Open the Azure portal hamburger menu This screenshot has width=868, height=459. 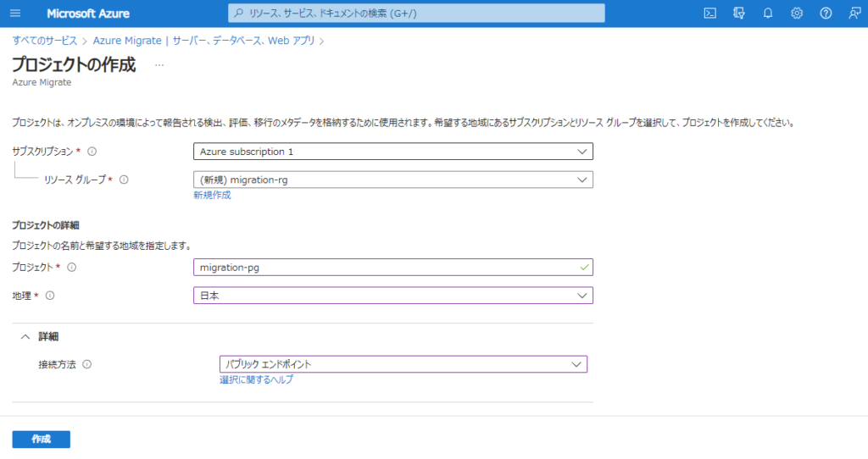click(x=15, y=14)
